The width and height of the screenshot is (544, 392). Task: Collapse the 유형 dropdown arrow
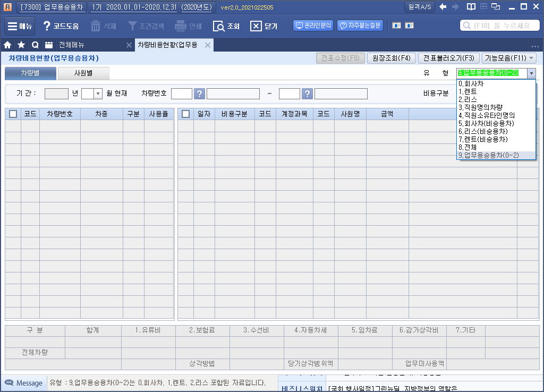[531, 74]
